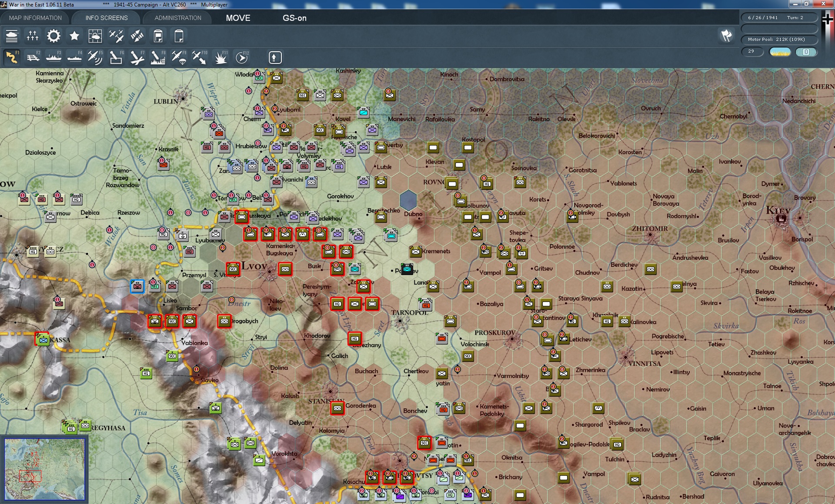Click the clear weather indicator pill

[780, 52]
